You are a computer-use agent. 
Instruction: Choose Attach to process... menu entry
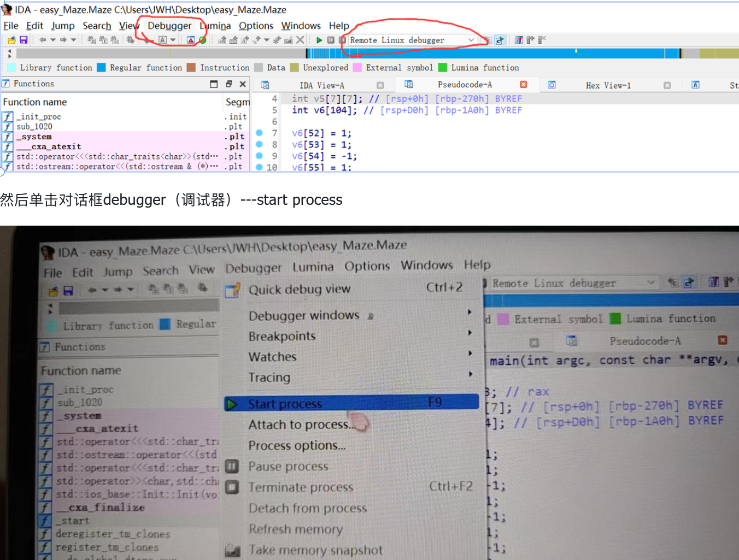pos(302,425)
